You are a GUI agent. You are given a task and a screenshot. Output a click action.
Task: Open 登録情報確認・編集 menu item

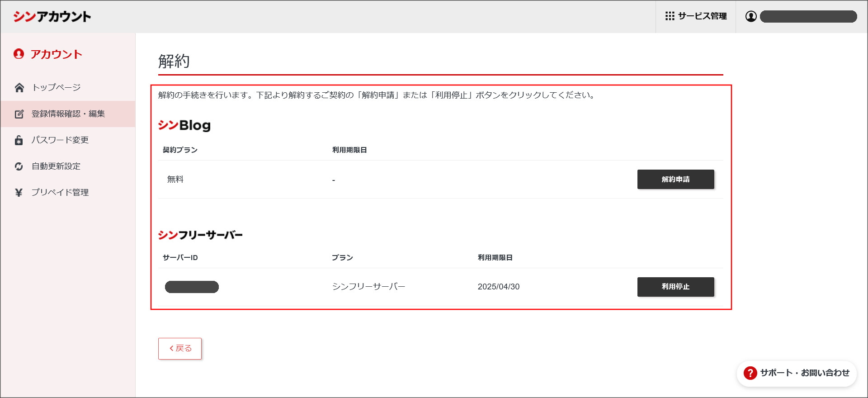coord(68,114)
